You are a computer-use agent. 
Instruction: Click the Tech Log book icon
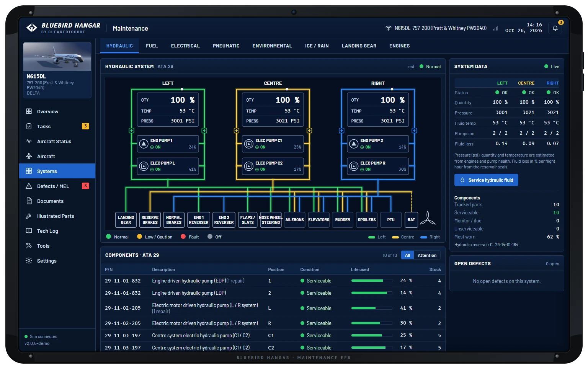click(29, 231)
